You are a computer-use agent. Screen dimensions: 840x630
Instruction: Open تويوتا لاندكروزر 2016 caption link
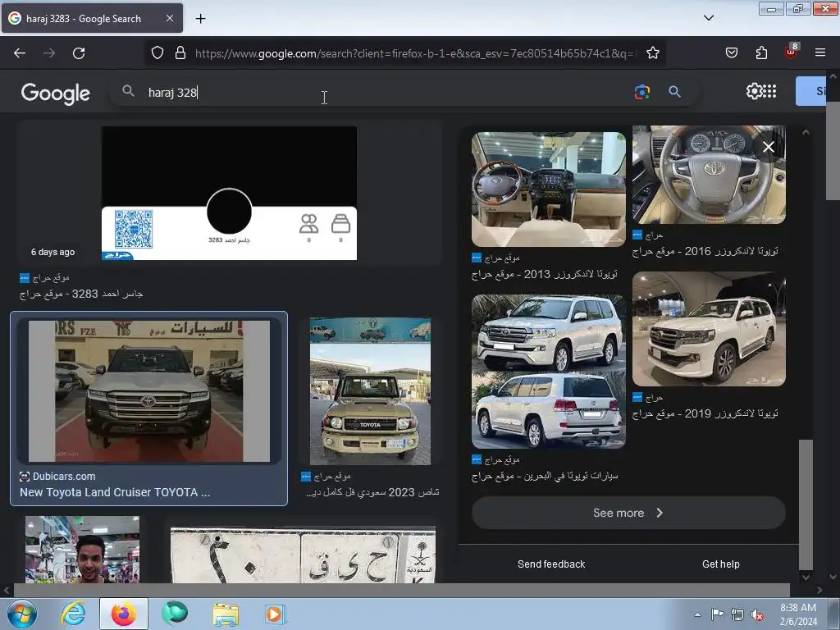(705, 251)
